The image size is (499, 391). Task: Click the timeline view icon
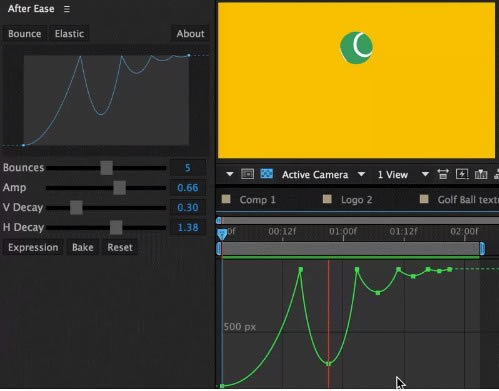pyautogui.click(x=481, y=174)
